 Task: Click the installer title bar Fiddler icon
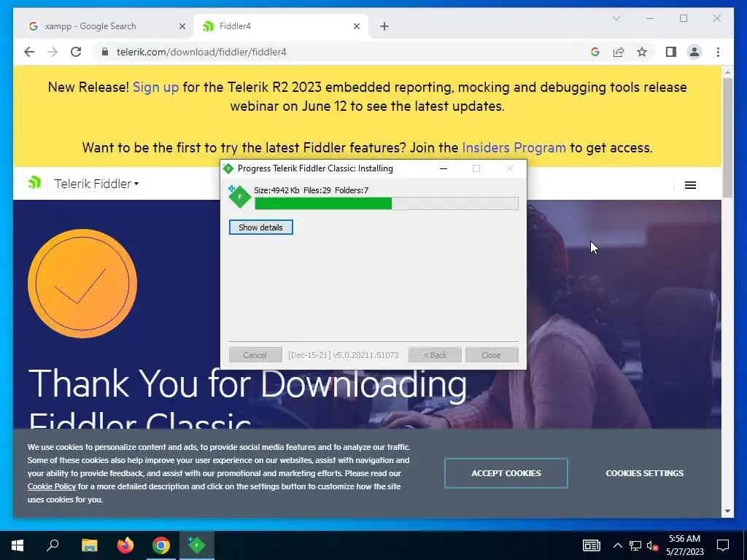pos(228,168)
